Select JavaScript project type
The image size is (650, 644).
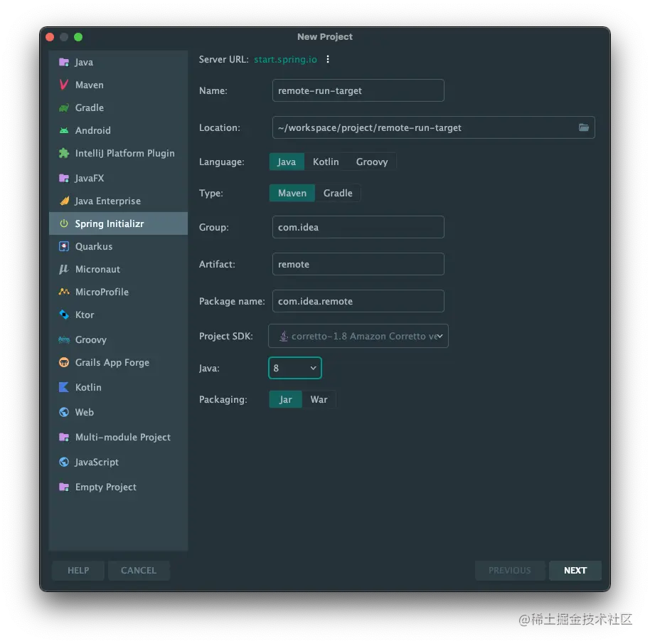tap(118, 462)
